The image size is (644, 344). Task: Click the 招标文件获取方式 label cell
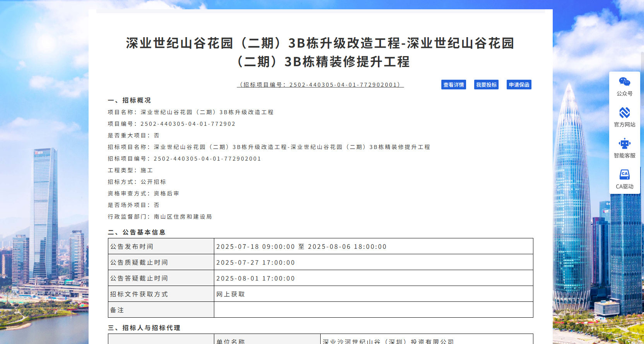coord(161,294)
